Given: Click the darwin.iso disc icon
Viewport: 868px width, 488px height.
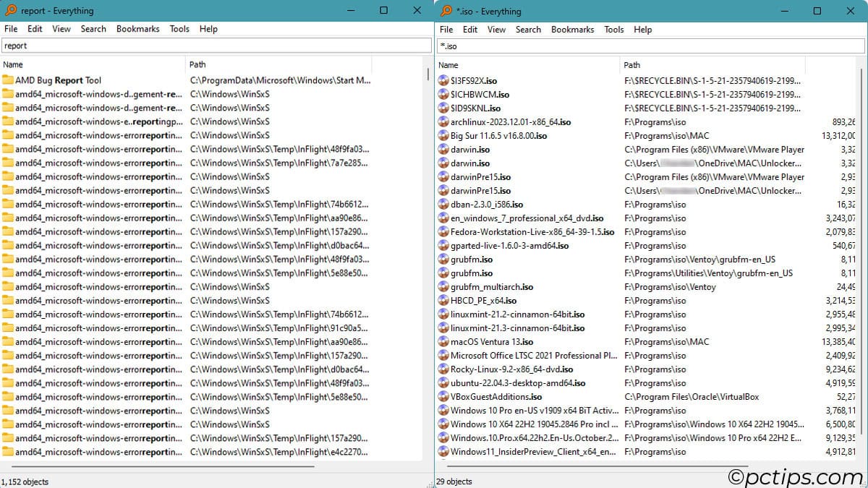Looking at the screenshot, I should (443, 149).
